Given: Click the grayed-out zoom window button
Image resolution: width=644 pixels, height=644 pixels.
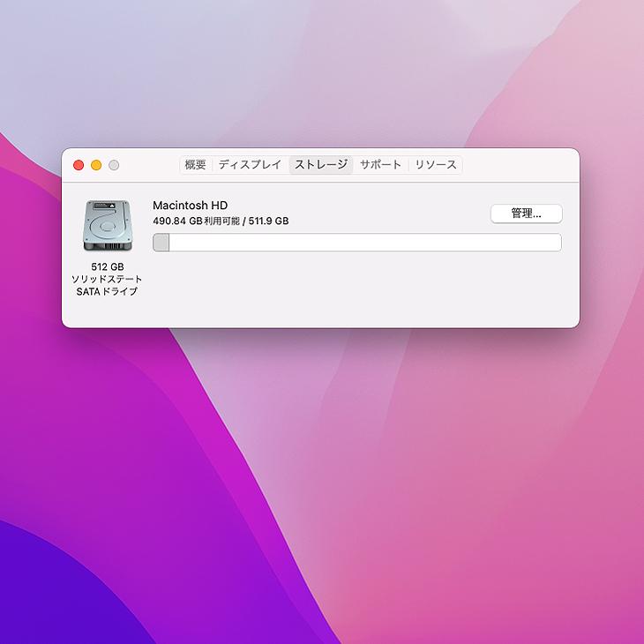Looking at the screenshot, I should tap(114, 165).
